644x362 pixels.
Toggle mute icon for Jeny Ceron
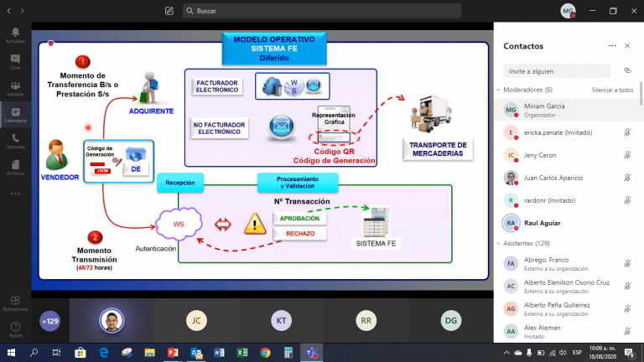627,155
